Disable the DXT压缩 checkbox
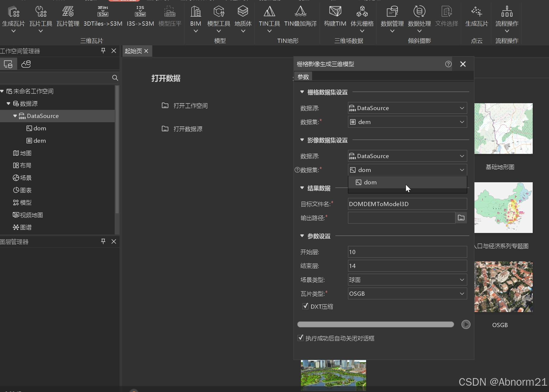 coord(305,306)
